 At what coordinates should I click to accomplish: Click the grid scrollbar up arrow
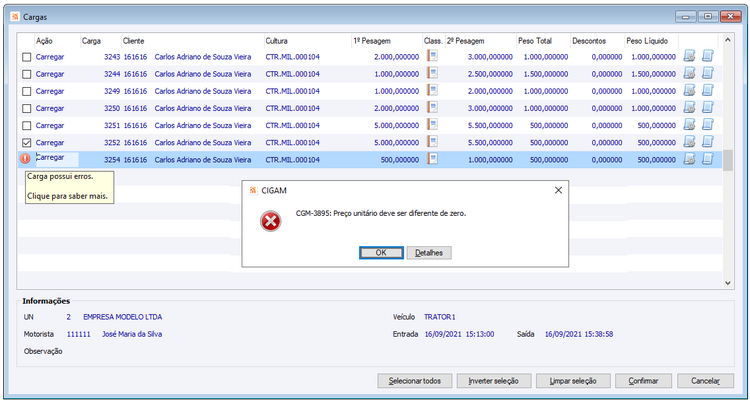coord(728,40)
